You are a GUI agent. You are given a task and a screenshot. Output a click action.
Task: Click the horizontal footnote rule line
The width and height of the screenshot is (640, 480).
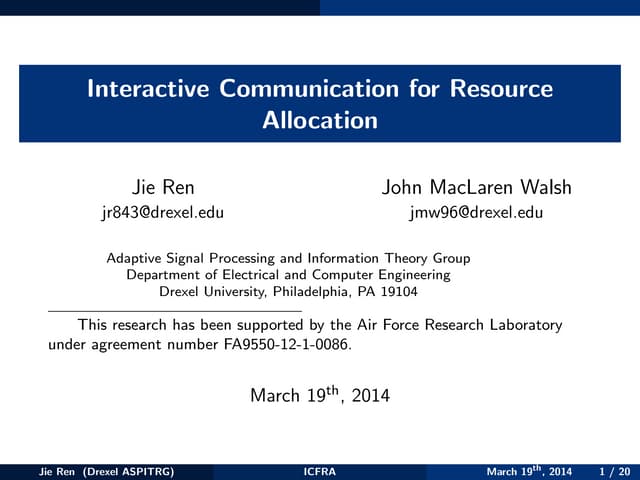[x=175, y=311]
